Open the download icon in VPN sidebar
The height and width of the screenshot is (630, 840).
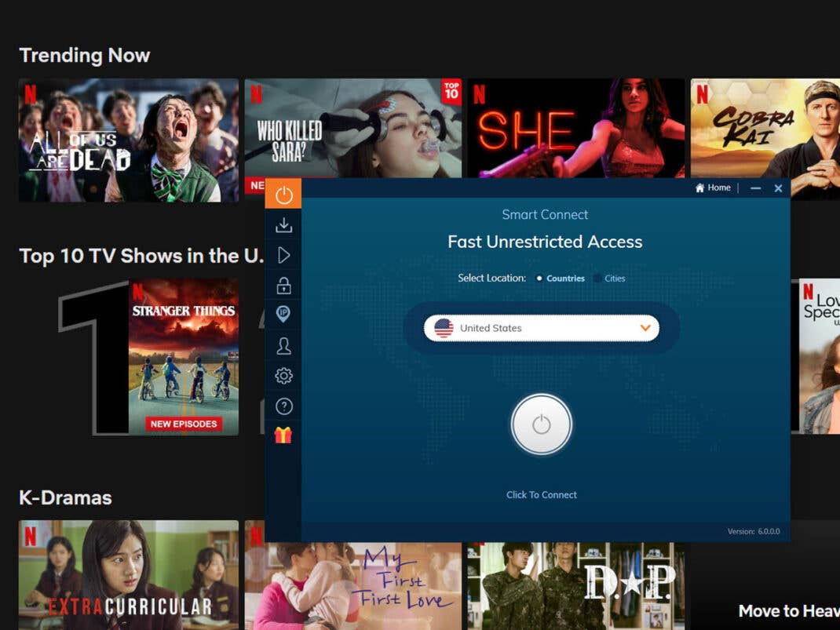click(x=283, y=226)
